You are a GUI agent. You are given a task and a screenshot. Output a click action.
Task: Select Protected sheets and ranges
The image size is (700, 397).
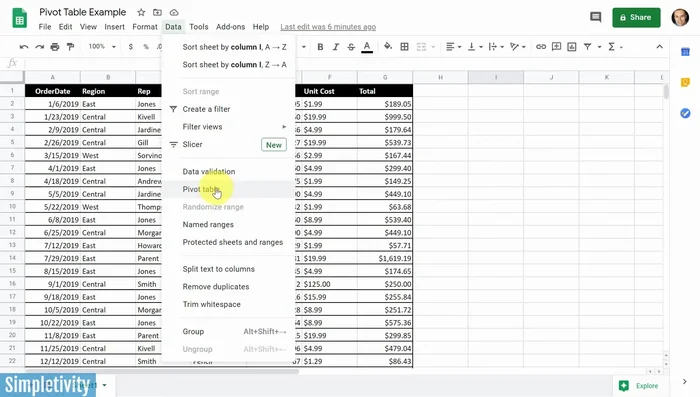tap(228, 242)
